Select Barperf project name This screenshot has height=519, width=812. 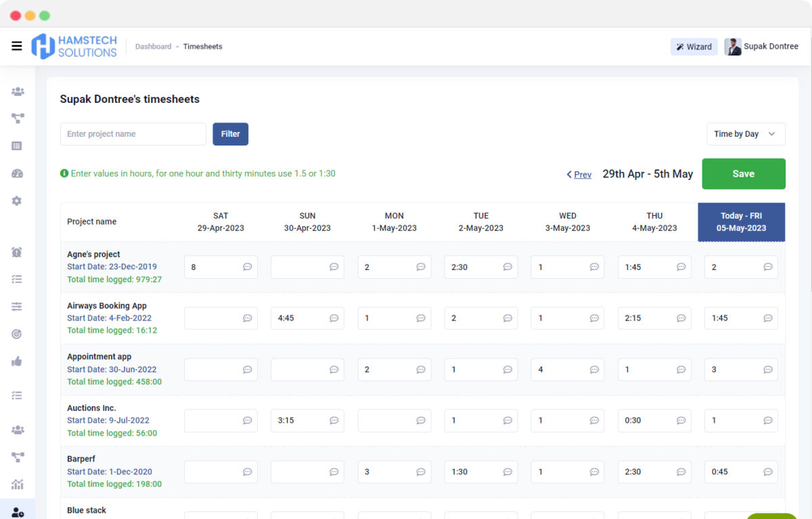pyautogui.click(x=82, y=459)
